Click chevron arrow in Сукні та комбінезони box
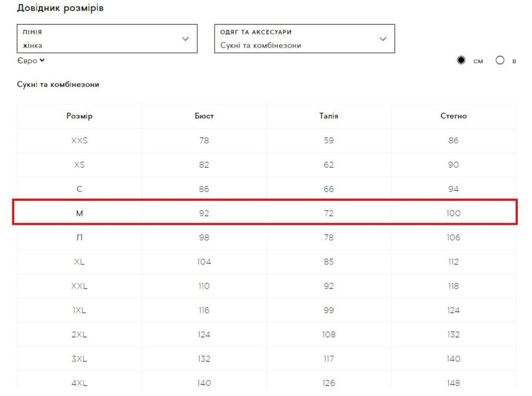Viewport: 532px width, 396px height. point(383,39)
